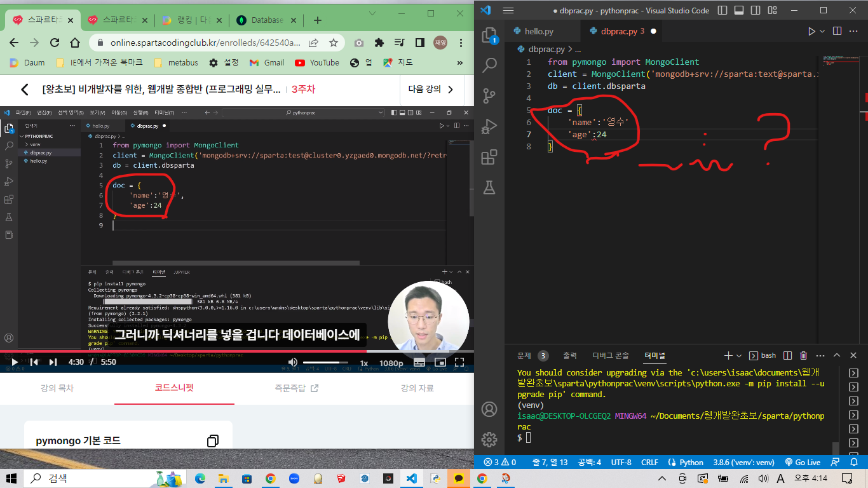Select Python language mode in status bar

(x=686, y=462)
